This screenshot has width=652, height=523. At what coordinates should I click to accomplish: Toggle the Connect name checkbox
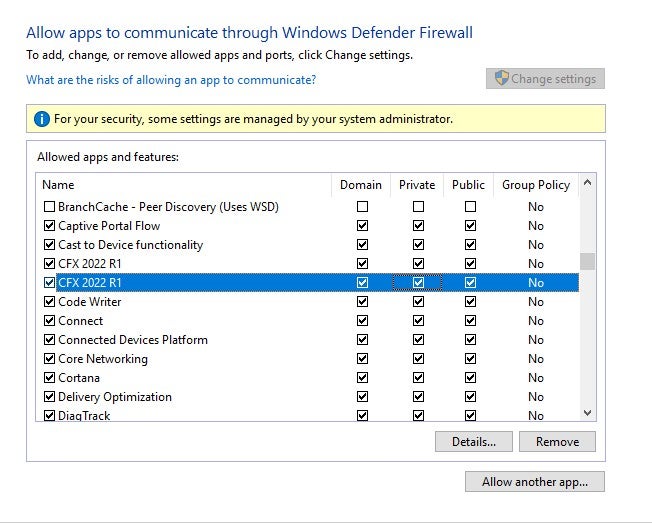(49, 321)
